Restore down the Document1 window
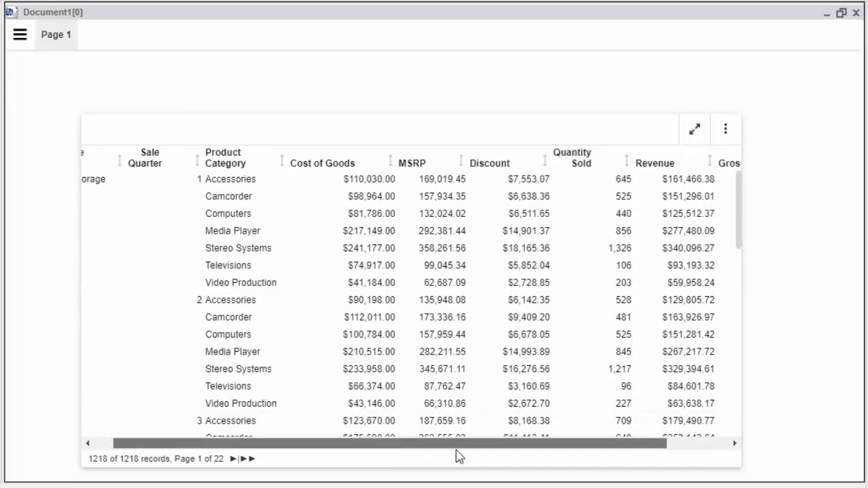 point(841,13)
